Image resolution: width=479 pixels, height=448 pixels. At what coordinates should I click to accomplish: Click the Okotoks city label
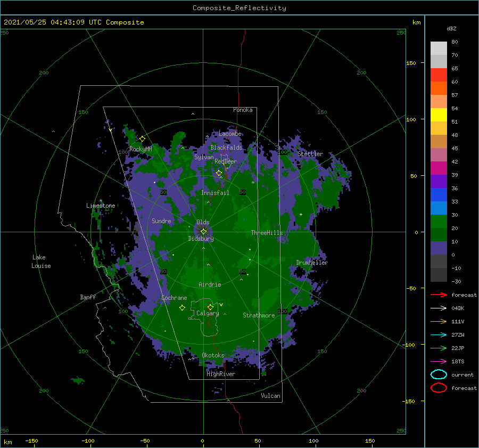[x=213, y=355]
